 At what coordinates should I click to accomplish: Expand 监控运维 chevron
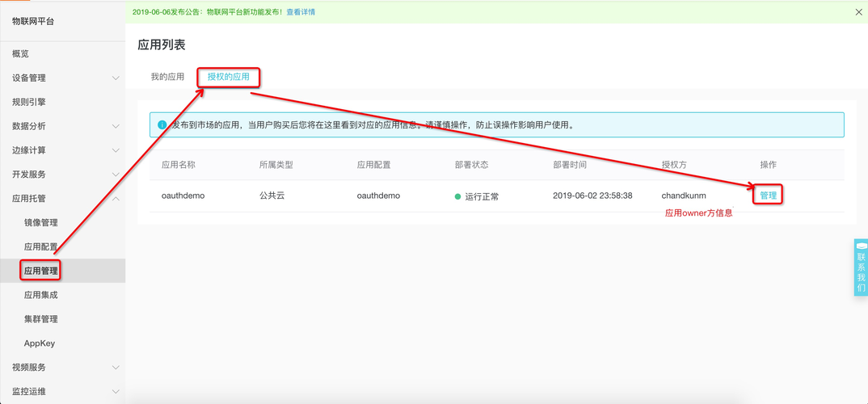tap(116, 391)
